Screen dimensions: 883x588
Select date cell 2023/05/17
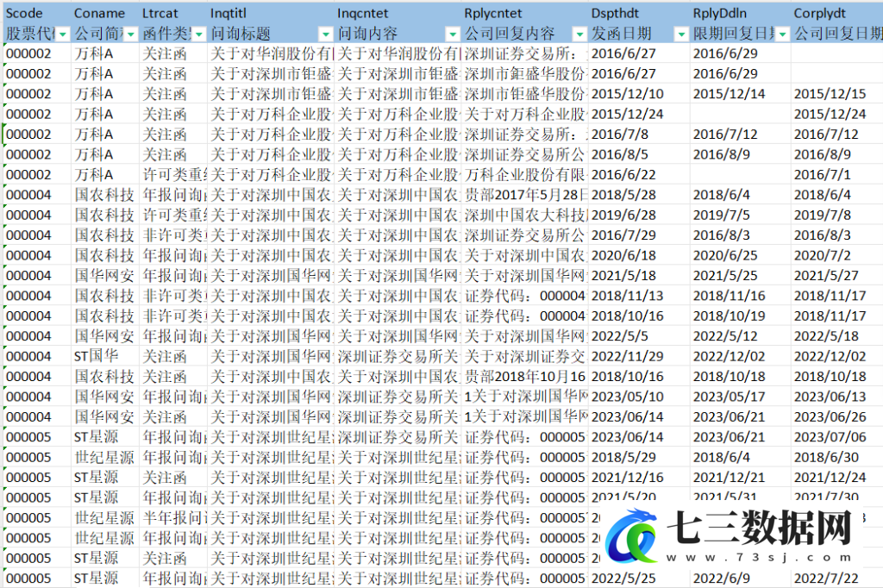741,397
